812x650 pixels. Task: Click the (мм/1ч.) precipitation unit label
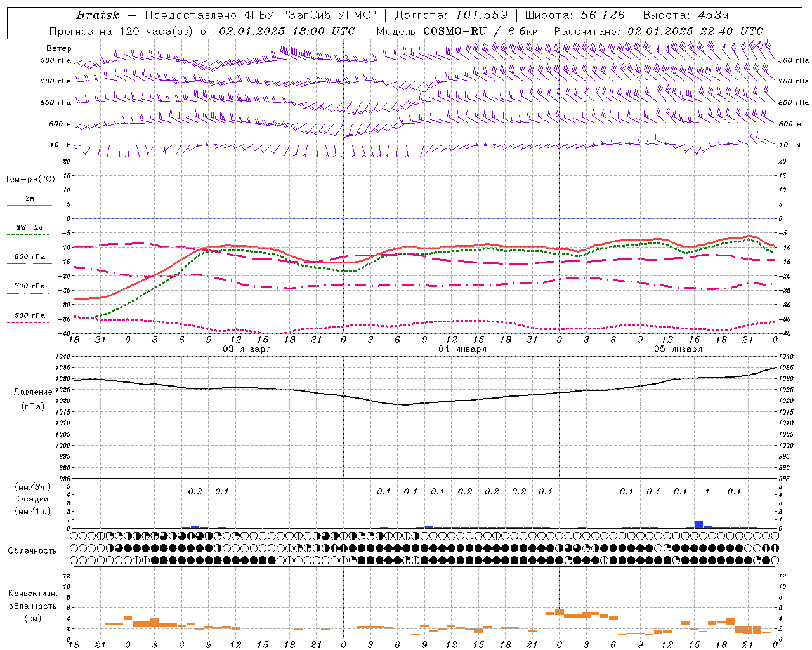coord(33,511)
